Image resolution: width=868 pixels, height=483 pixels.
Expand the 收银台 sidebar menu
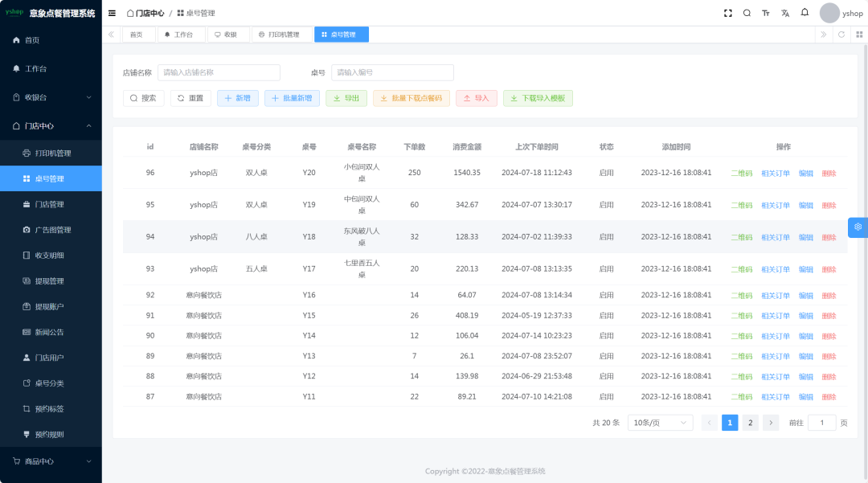(51, 97)
